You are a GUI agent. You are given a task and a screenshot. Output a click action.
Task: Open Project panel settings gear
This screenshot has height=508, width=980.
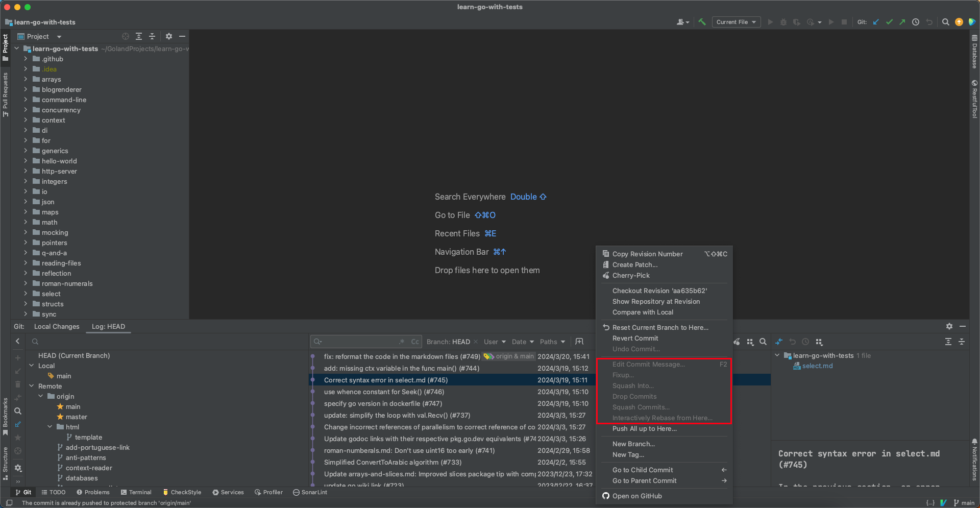click(169, 36)
